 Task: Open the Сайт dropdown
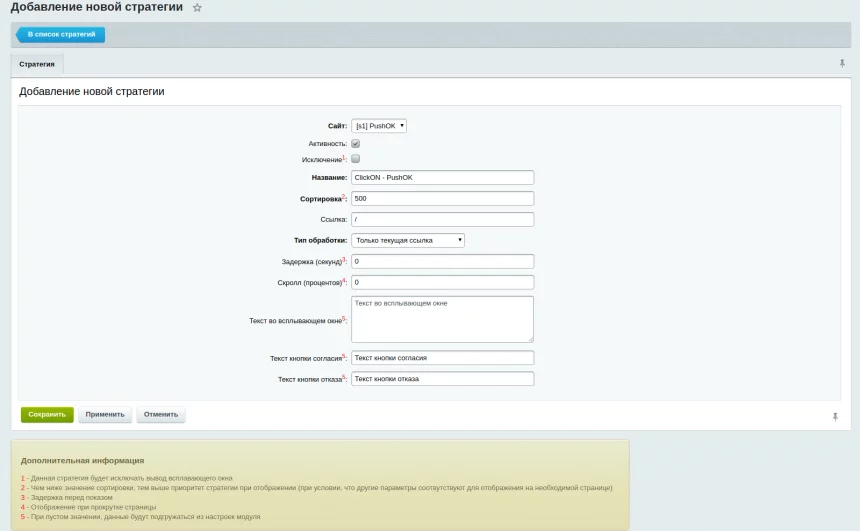[379, 126]
